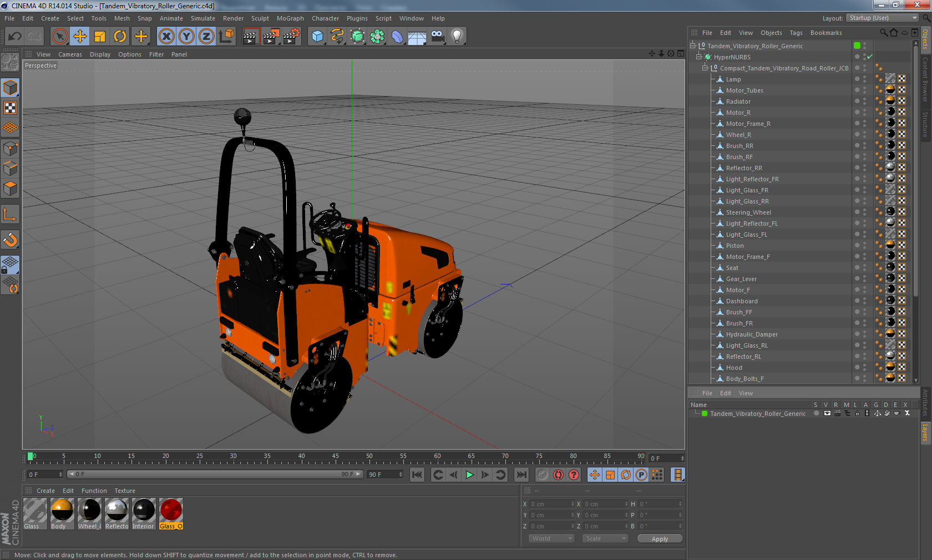This screenshot has height=560, width=932.
Task: Click end frame 90 F stepper
Action: click(401, 475)
